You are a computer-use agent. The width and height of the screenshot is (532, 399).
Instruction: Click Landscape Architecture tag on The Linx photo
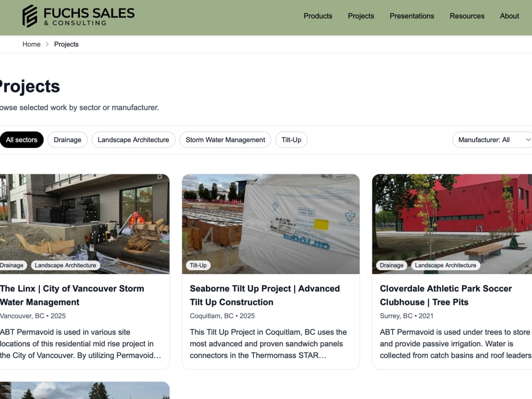click(65, 265)
